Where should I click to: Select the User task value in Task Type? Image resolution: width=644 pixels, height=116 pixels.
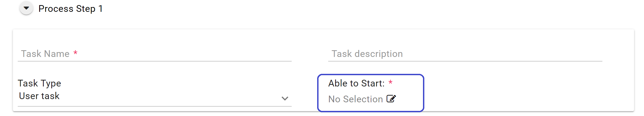(39, 96)
